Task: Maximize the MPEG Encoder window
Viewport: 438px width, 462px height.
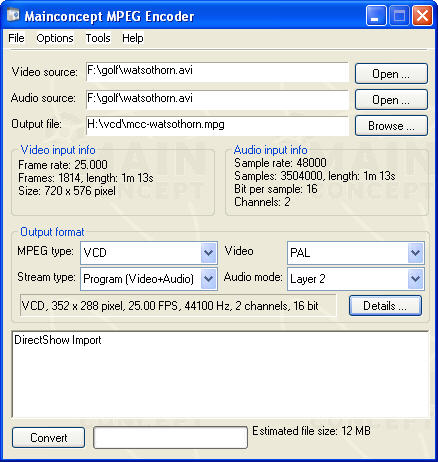Action: [x=399, y=16]
